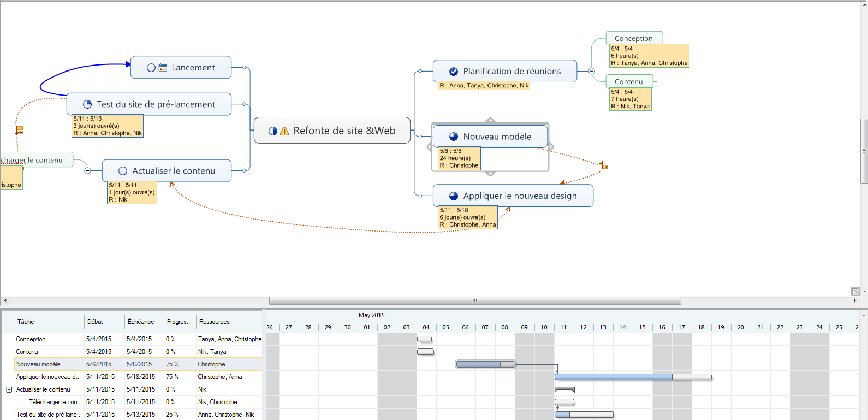
Task: Select the Conception subtopic
Action: point(633,38)
